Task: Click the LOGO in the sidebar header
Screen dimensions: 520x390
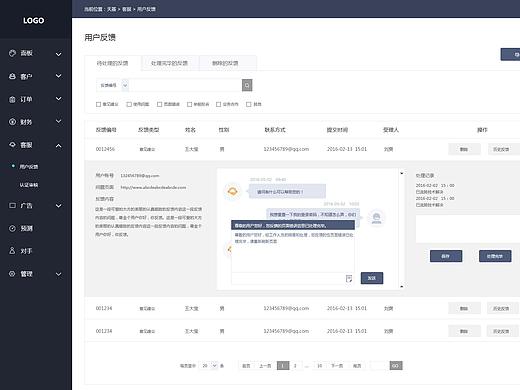Action: [34, 20]
